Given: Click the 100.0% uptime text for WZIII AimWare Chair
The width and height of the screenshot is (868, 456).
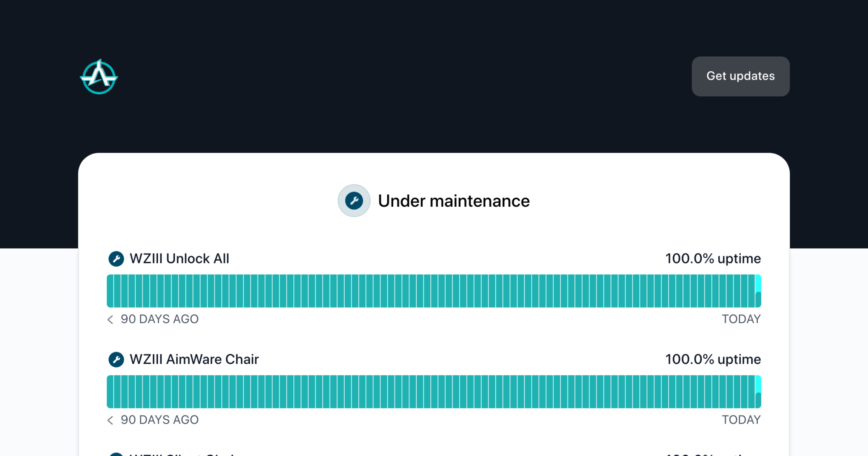Looking at the screenshot, I should click(x=713, y=359).
